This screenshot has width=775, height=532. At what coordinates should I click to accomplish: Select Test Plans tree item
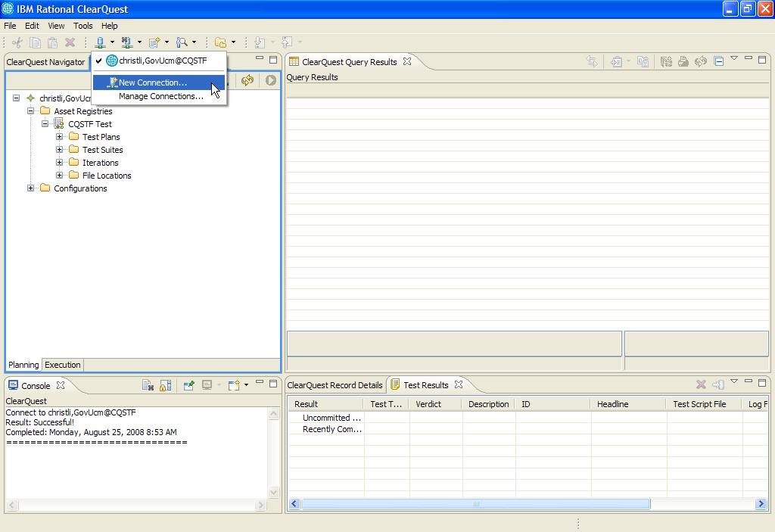point(101,137)
